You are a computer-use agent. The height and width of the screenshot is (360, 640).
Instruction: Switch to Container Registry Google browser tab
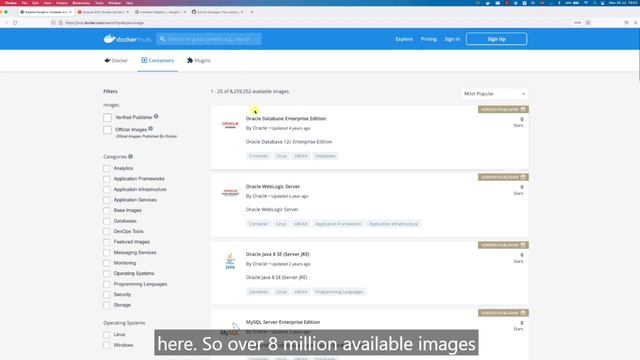click(x=160, y=12)
